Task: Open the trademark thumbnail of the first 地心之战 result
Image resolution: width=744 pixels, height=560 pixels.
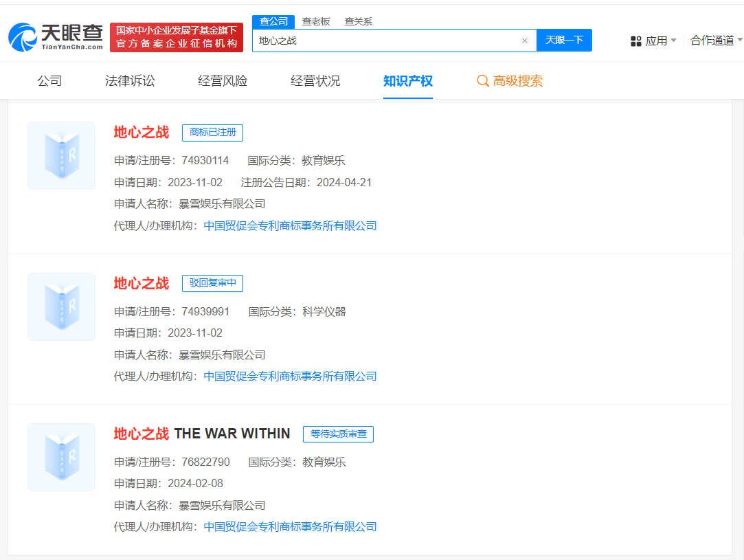Action: click(61, 155)
